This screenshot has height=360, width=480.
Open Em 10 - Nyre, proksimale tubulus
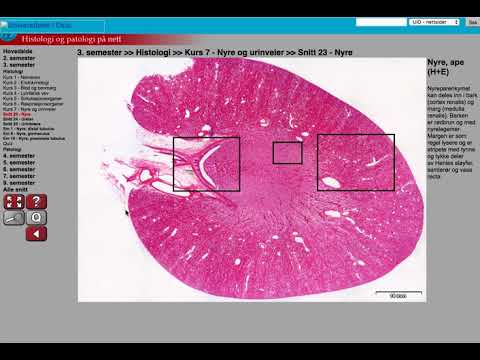coord(34,138)
